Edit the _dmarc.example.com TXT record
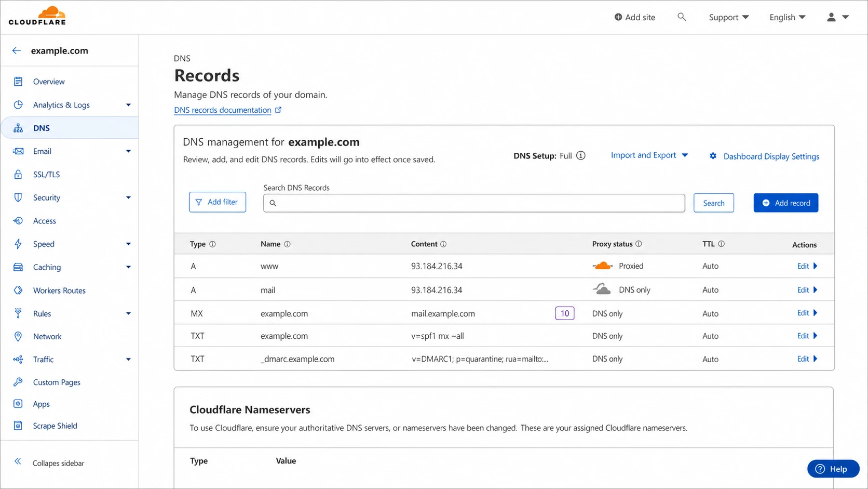This screenshot has height=489, width=868. click(x=807, y=359)
